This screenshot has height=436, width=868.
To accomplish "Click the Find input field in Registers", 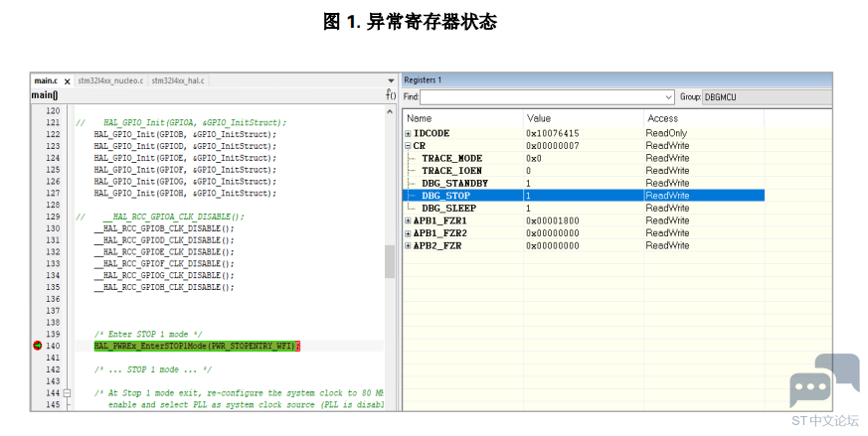I will click(x=542, y=97).
